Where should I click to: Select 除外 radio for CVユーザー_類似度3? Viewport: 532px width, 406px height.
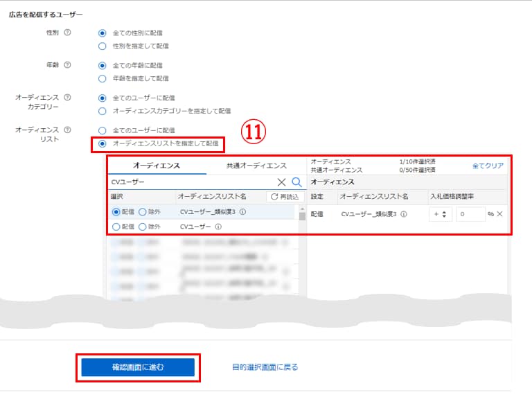pyautogui.click(x=143, y=212)
